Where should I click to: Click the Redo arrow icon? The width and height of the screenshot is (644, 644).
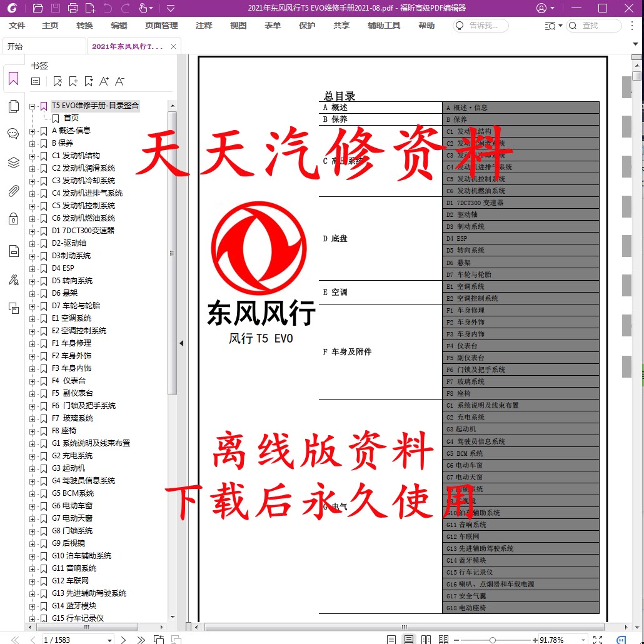125,8
